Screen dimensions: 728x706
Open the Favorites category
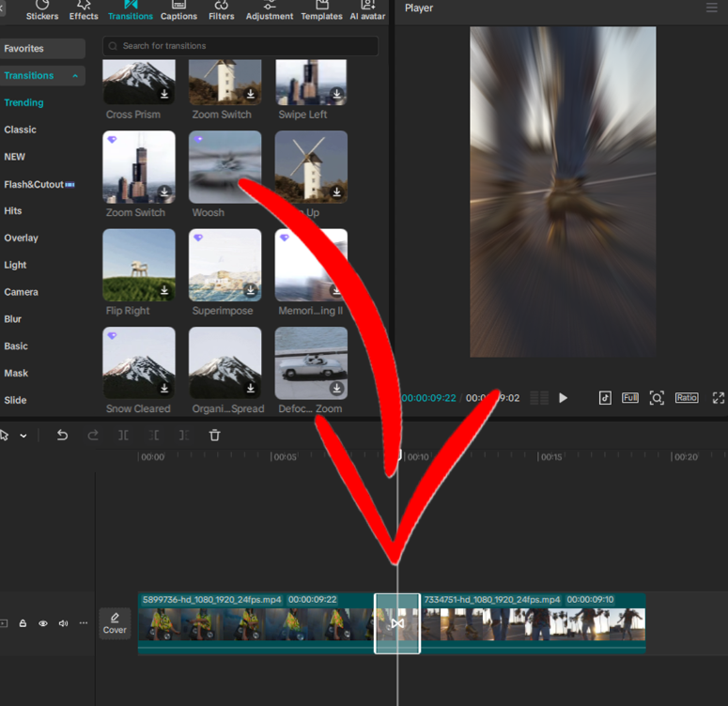pyautogui.click(x=41, y=48)
